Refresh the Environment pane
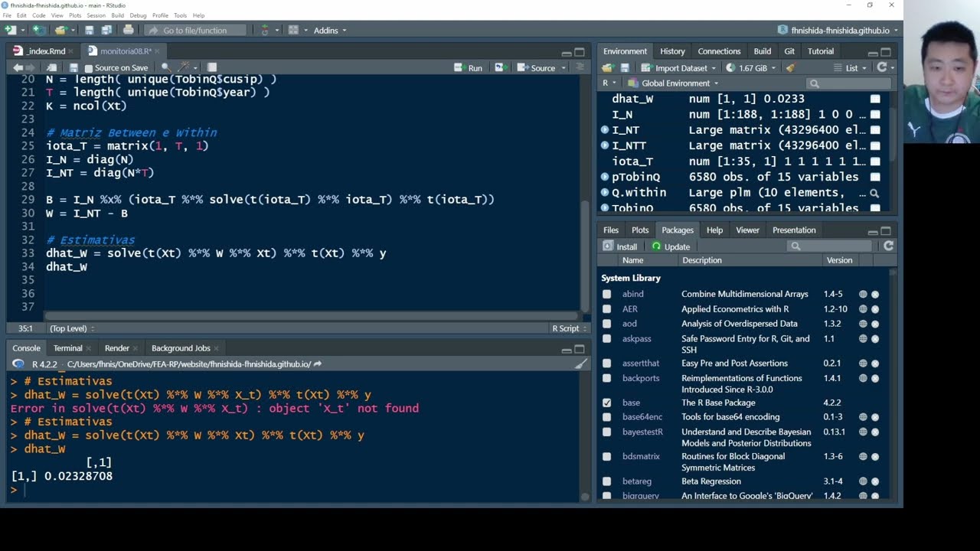The image size is (980, 551). 882,67
